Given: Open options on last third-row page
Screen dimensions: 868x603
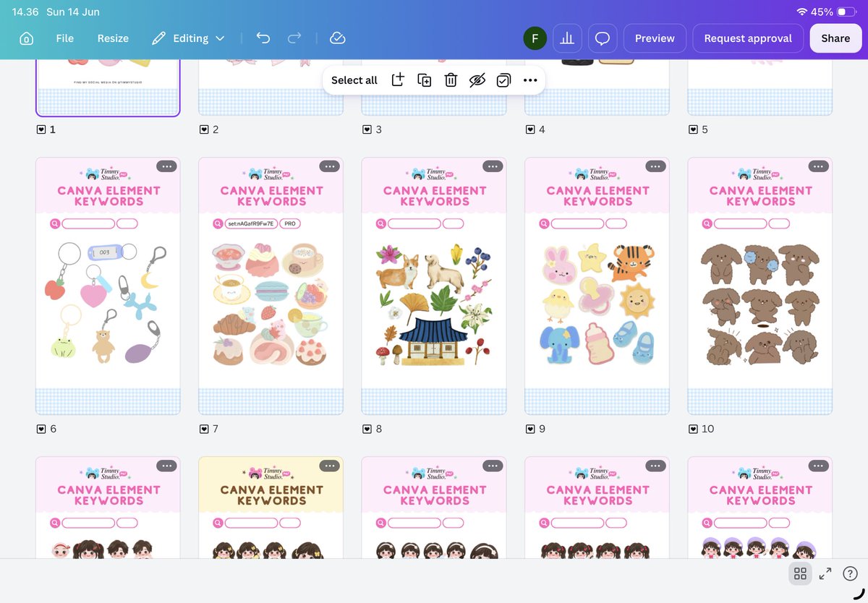Looking at the screenshot, I should pyautogui.click(x=818, y=466).
